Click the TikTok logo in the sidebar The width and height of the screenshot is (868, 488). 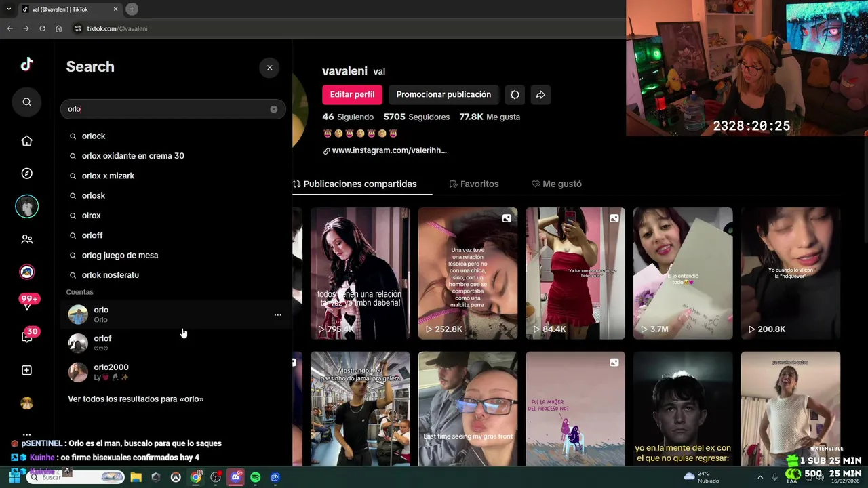26,64
